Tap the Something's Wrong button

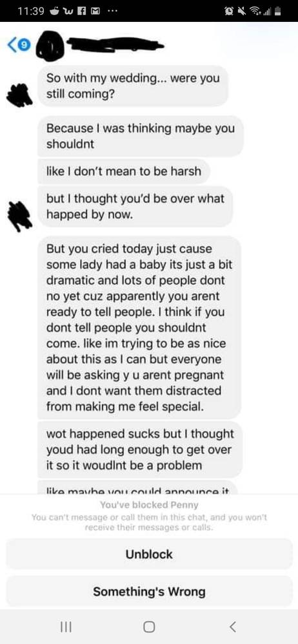(149, 592)
